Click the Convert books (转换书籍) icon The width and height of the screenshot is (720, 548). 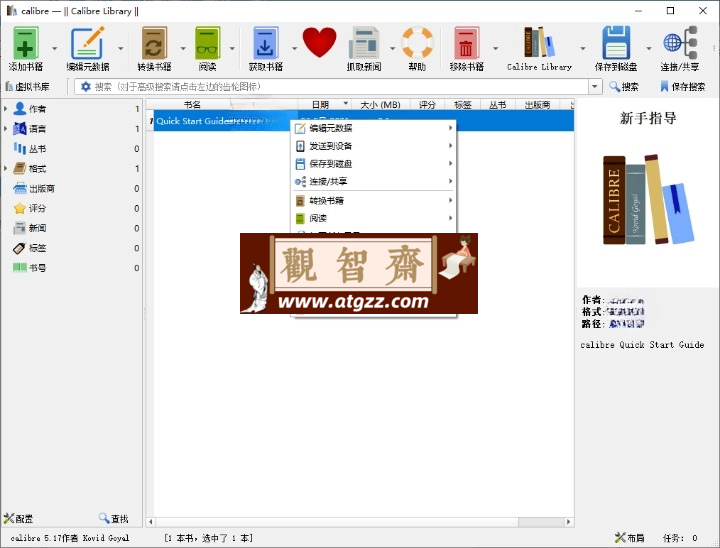(154, 43)
